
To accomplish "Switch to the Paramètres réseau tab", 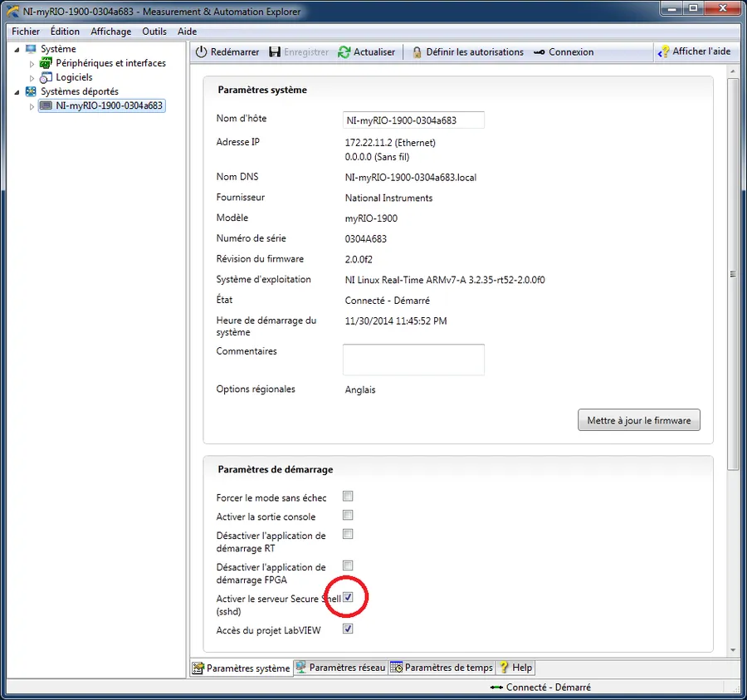I will [x=341, y=668].
